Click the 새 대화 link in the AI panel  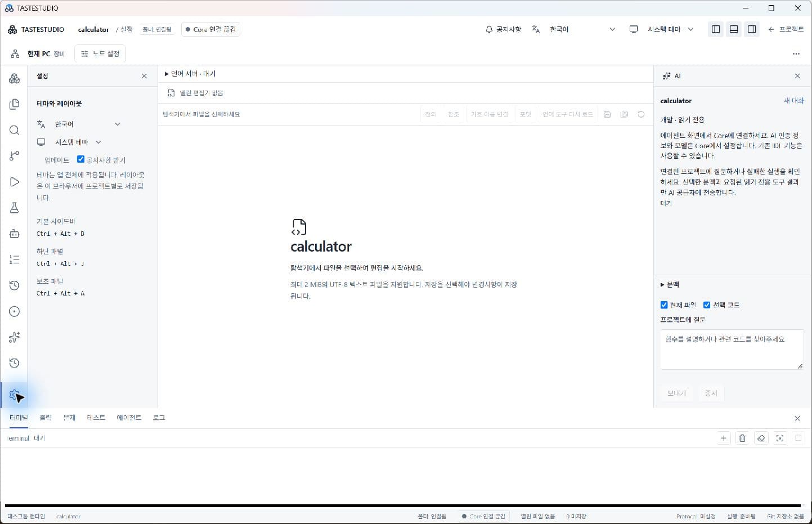point(794,101)
